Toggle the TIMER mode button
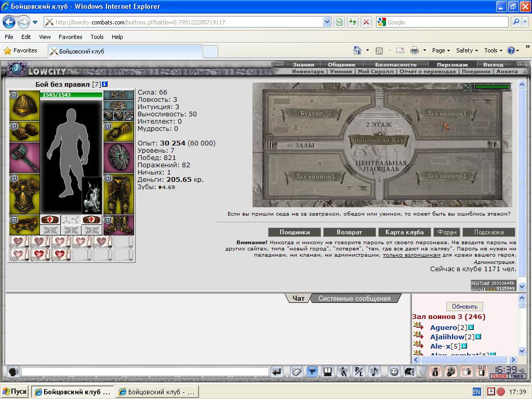 517,376
